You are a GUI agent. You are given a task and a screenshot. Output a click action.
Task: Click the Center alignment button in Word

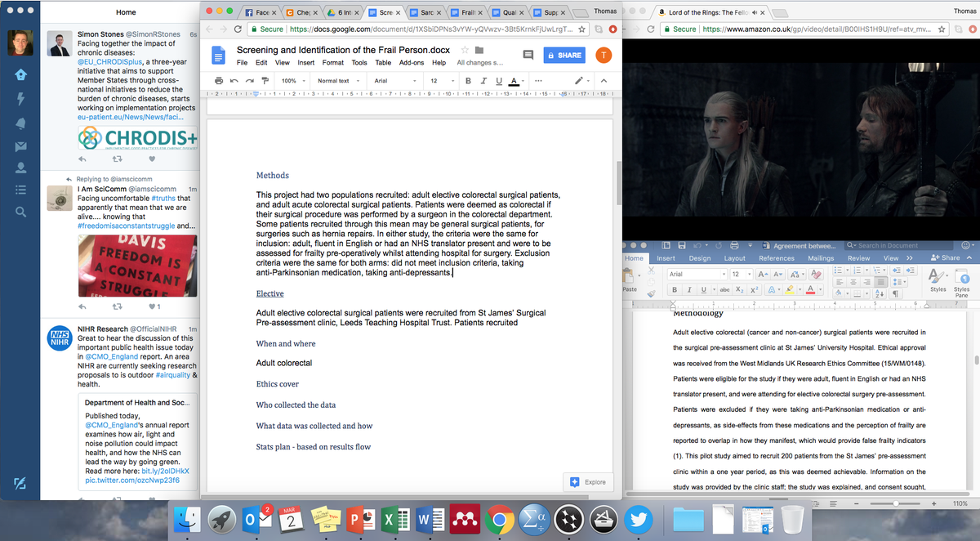pos(853,282)
